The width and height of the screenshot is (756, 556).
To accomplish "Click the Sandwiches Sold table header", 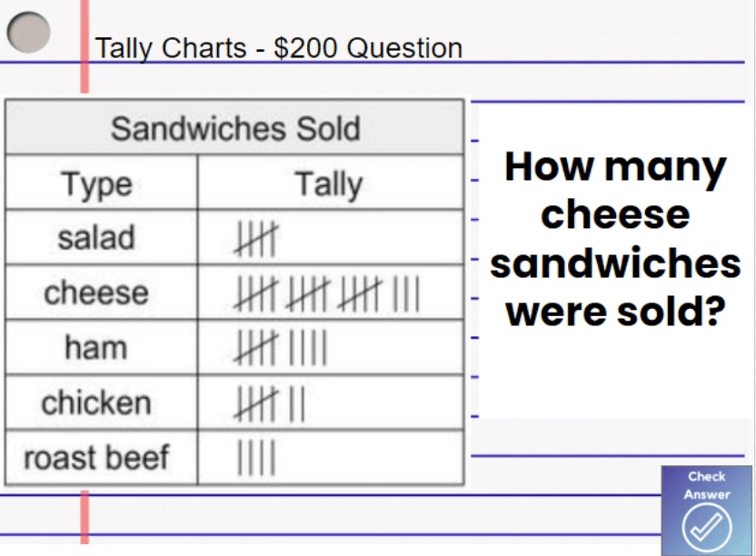I will tap(234, 128).
